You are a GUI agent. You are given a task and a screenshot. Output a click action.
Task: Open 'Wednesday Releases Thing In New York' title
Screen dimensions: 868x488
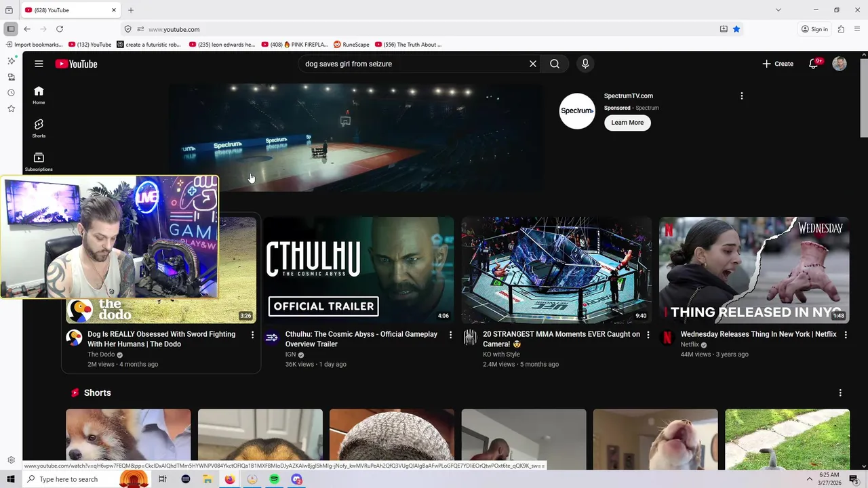coord(759,334)
